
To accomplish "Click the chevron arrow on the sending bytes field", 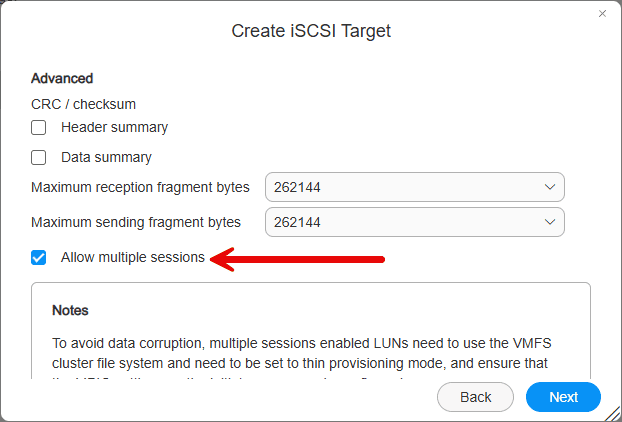I will coord(550,222).
